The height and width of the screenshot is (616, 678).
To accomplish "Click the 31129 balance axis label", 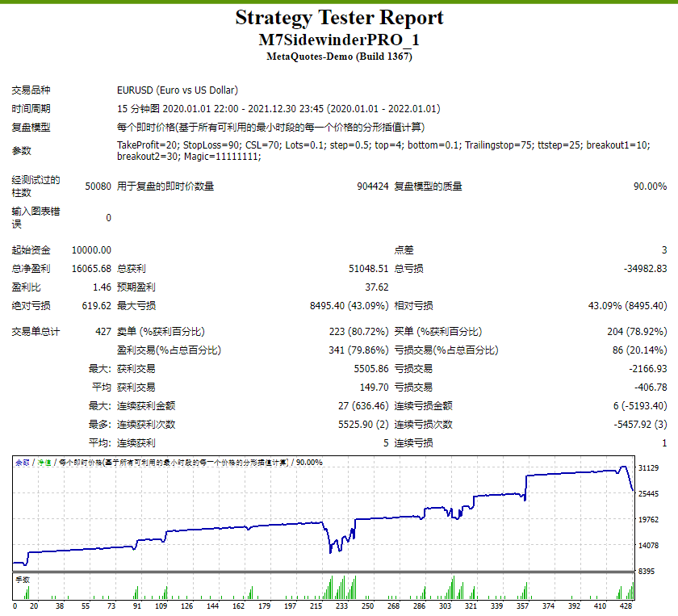I will click(648, 468).
